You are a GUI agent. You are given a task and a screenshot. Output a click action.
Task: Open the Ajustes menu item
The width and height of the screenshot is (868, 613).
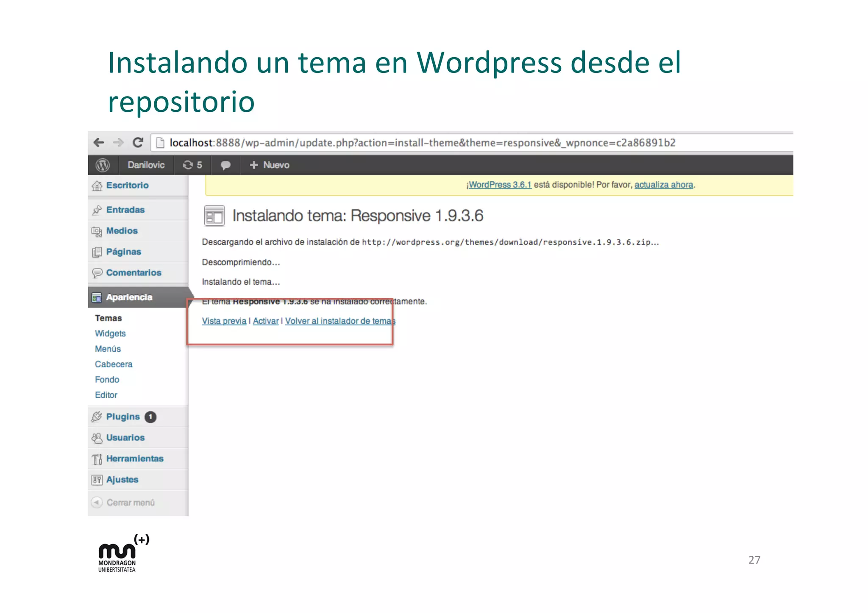pos(122,480)
